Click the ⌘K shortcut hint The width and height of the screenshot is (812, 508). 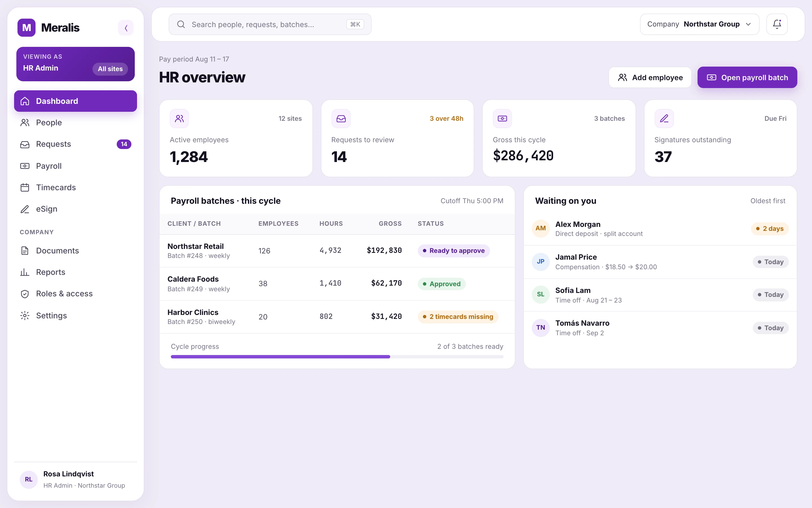[x=355, y=24]
